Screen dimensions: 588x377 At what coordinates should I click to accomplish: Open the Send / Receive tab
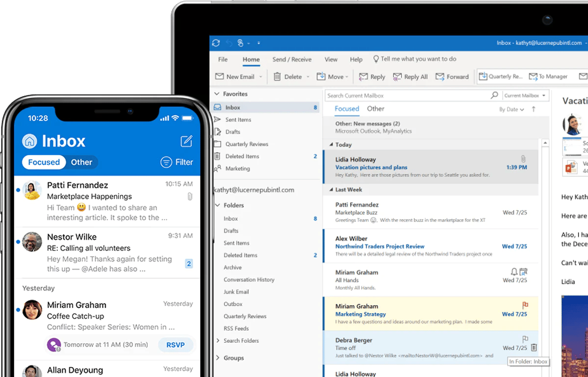click(x=292, y=59)
